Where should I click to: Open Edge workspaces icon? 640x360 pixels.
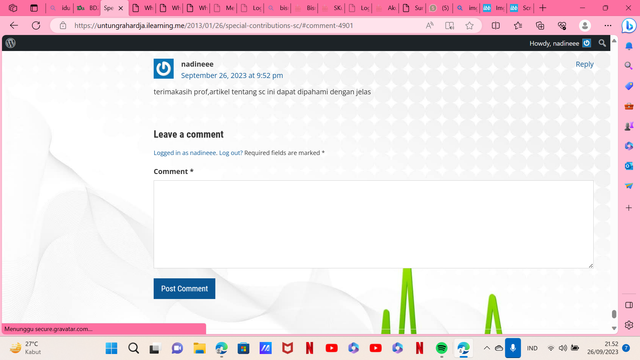pyautogui.click(x=13, y=8)
